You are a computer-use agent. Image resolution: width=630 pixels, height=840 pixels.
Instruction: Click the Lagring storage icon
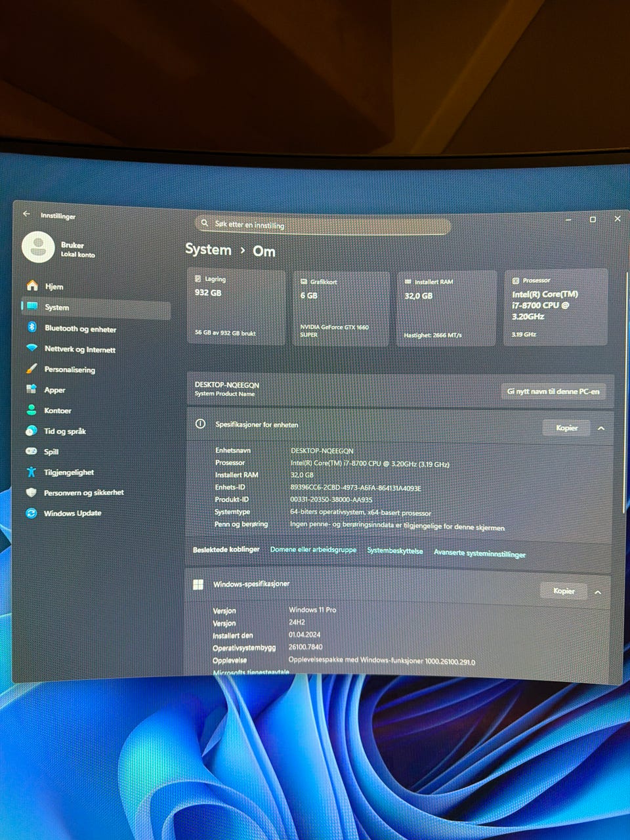point(198,279)
